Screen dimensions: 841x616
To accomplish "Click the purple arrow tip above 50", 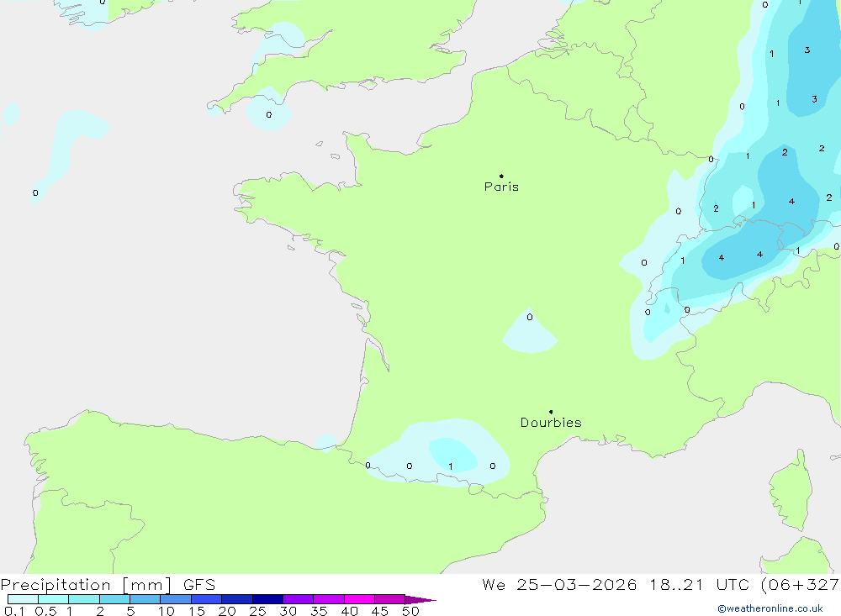I will (x=420, y=599).
